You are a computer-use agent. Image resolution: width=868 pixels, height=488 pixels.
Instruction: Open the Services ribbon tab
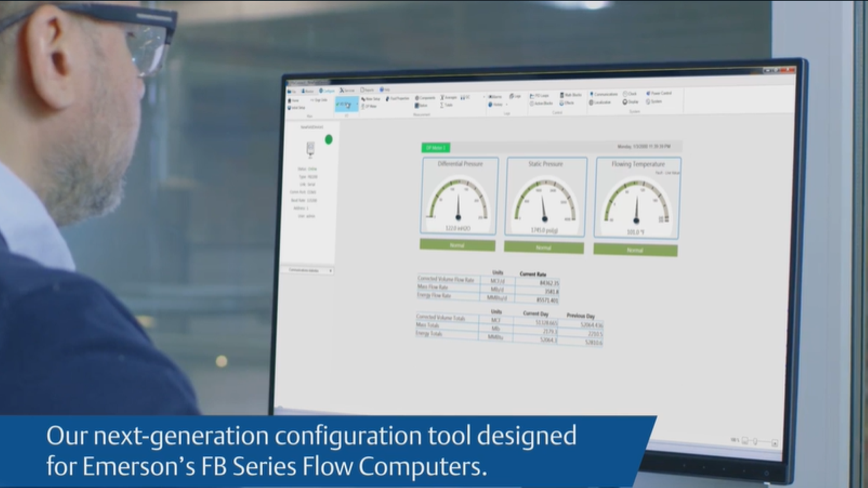(347, 90)
